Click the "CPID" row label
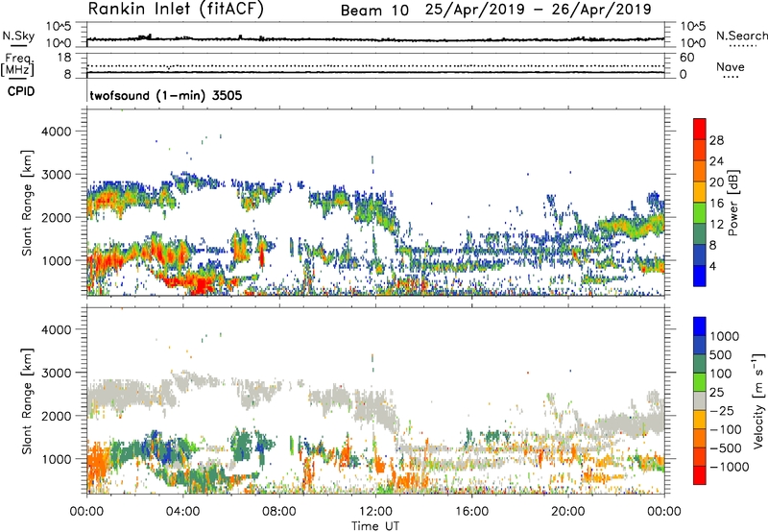This screenshot has height=532, width=768. [21, 91]
